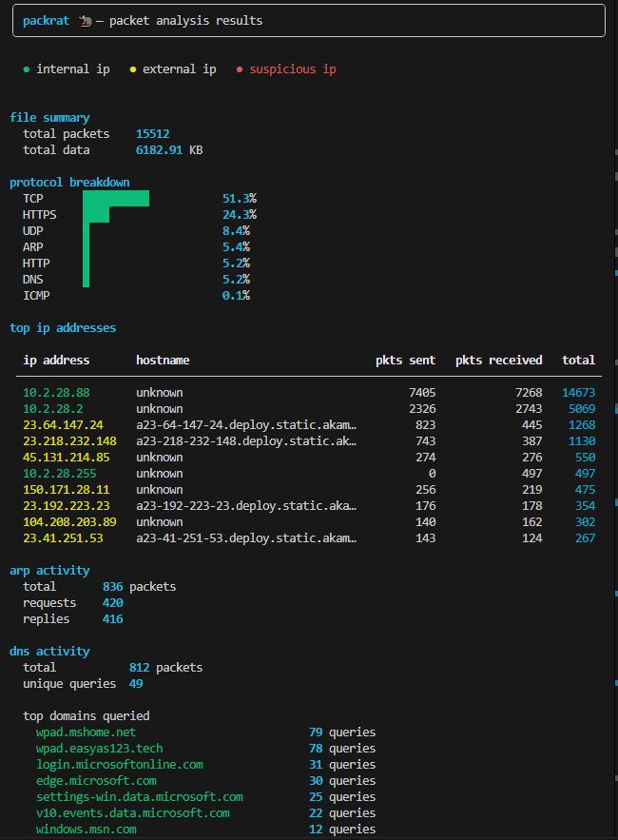Image resolution: width=618 pixels, height=840 pixels.
Task: Click the packrat title text
Action: (46, 20)
